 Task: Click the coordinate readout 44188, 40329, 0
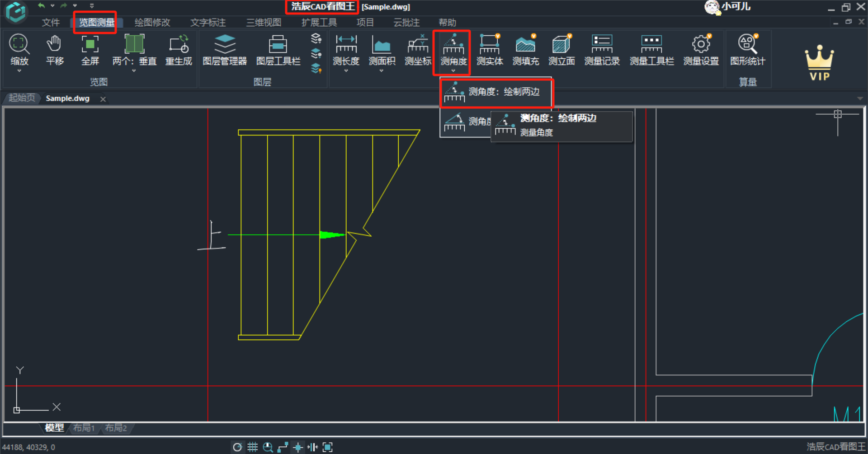pos(28,447)
